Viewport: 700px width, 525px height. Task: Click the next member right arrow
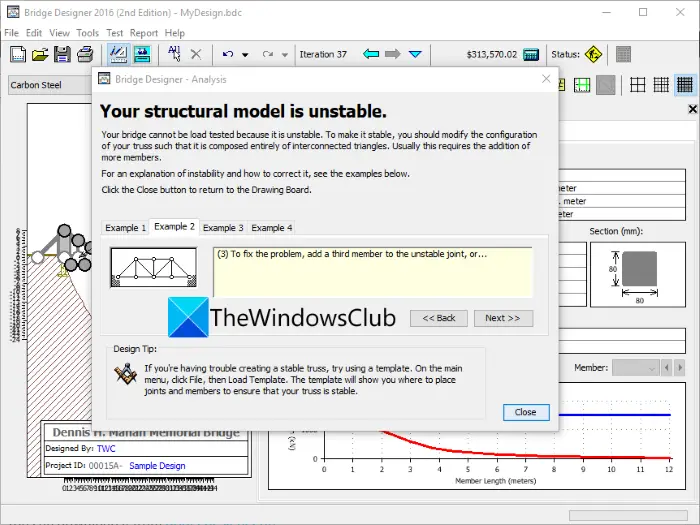pyautogui.click(x=680, y=368)
